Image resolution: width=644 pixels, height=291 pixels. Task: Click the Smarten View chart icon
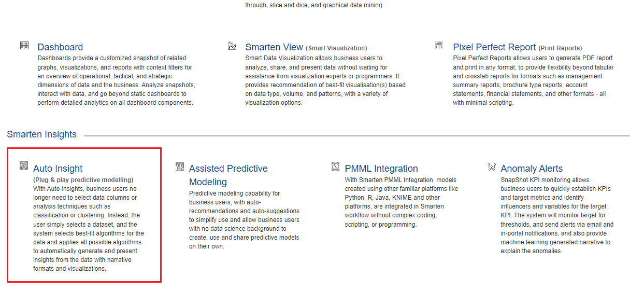click(x=232, y=46)
